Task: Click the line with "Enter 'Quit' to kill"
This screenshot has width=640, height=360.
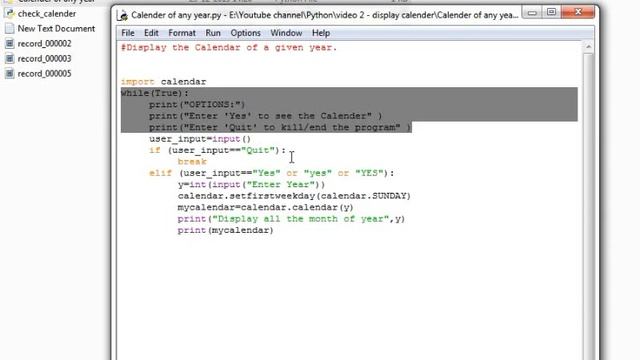Action: click(280, 127)
